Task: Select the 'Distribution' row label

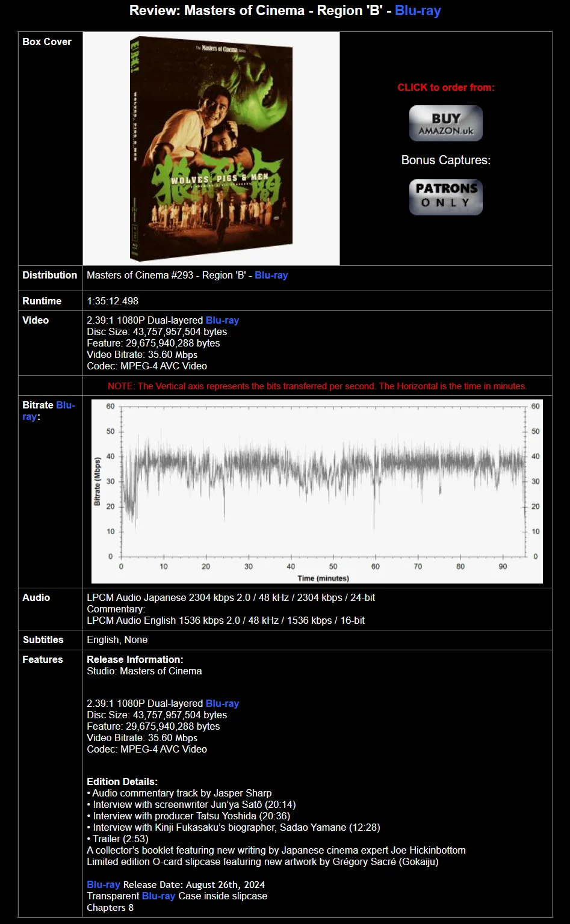Action: [x=50, y=275]
